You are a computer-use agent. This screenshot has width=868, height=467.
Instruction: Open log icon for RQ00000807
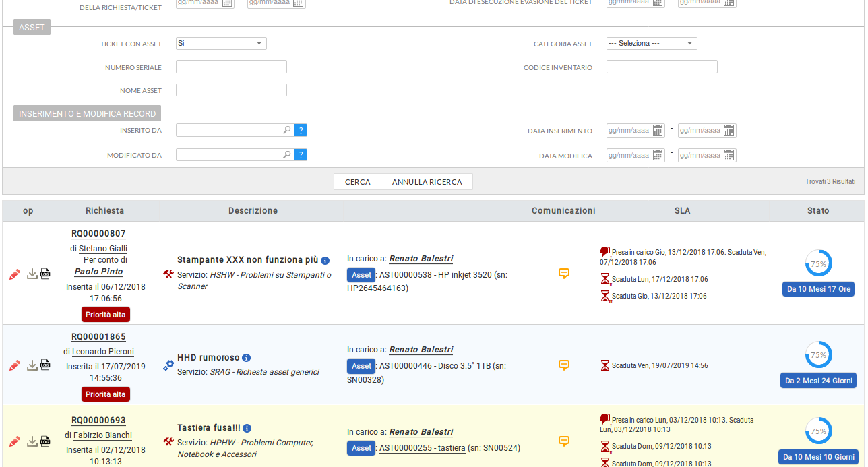tap(45, 274)
